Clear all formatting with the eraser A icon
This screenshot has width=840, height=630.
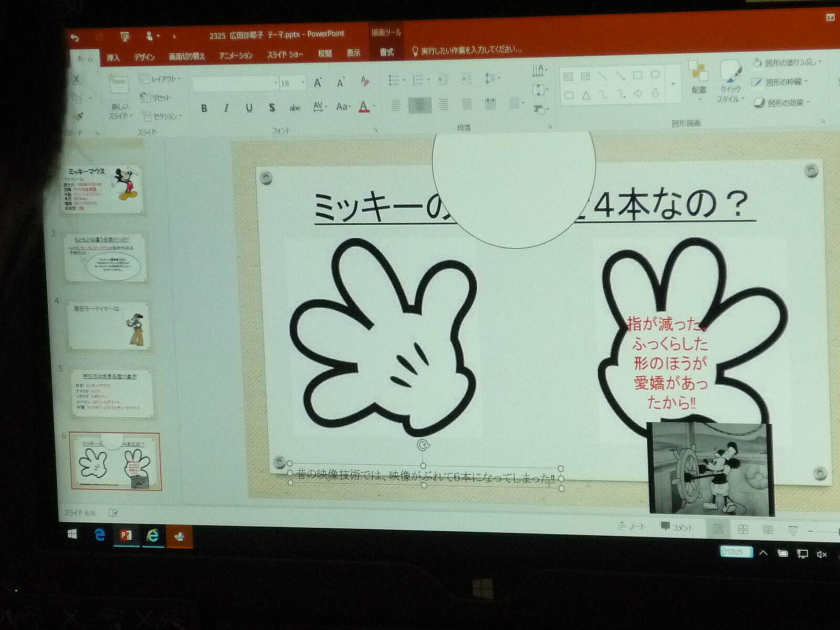365,81
